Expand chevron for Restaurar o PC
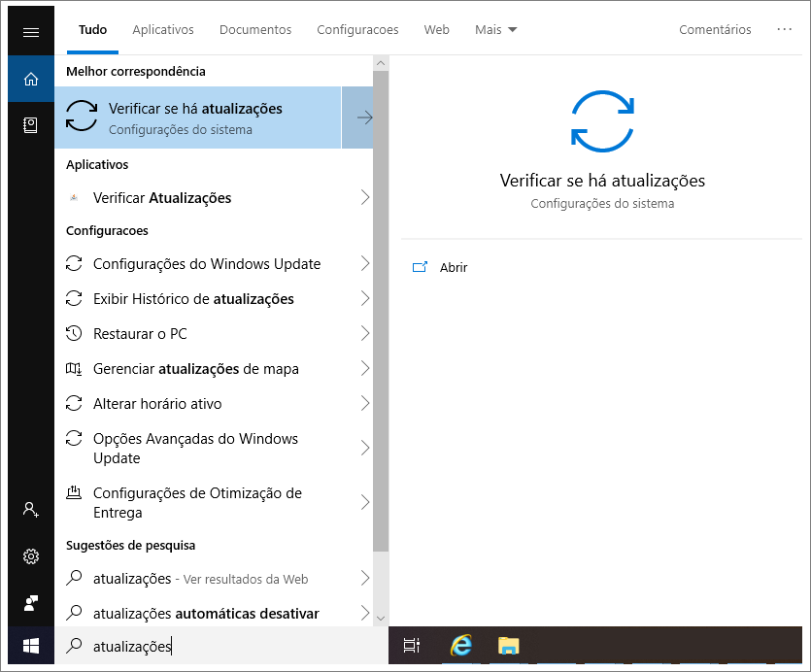Viewport: 811px width, 672px height. (x=365, y=333)
